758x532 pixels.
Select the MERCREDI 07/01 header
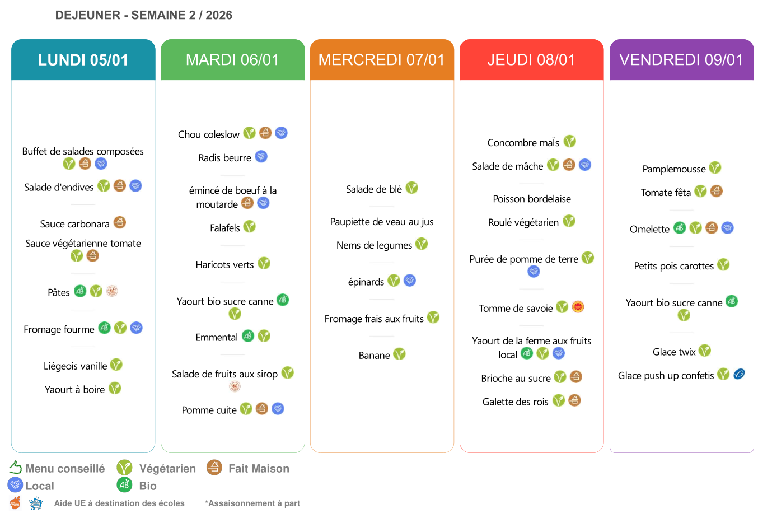(382, 60)
